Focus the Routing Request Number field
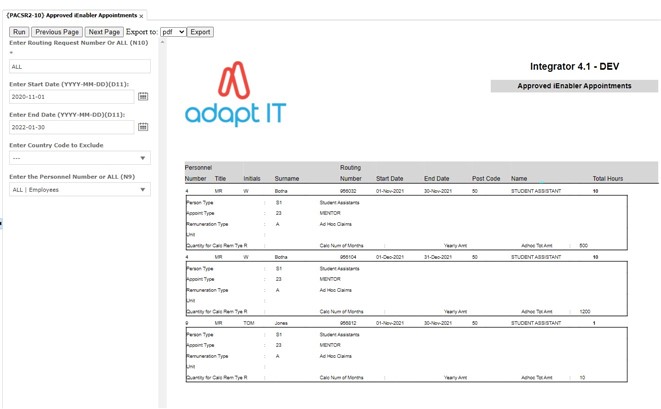The image size is (661, 409). (x=79, y=67)
